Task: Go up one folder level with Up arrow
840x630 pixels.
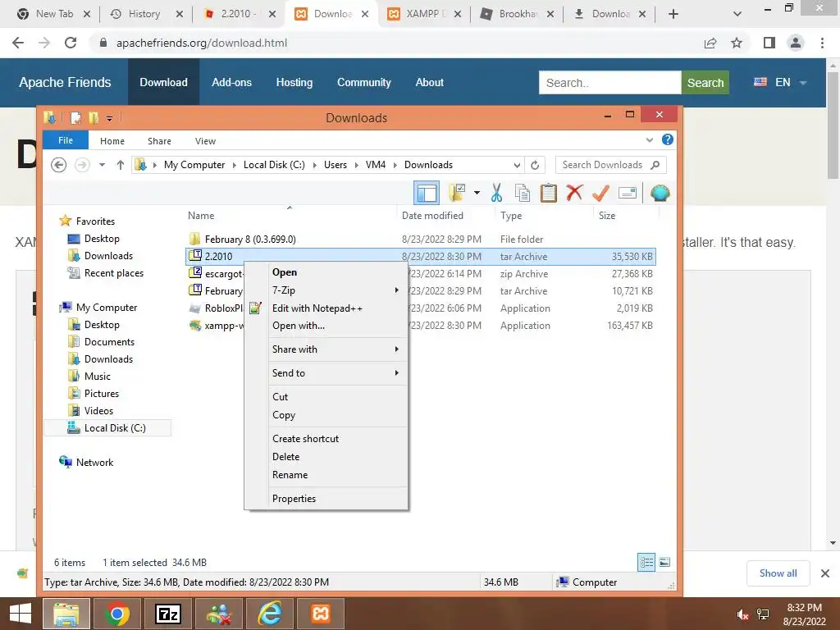Action: tap(121, 165)
